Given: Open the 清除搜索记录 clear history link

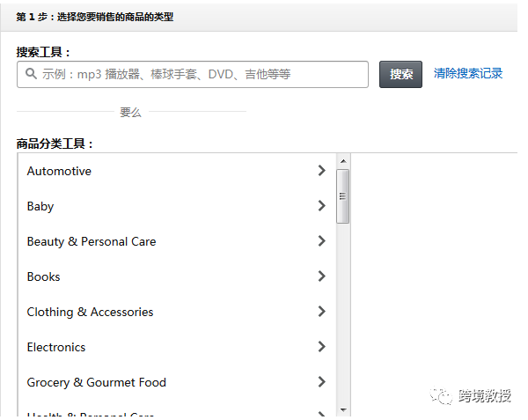Looking at the screenshot, I should [x=468, y=73].
